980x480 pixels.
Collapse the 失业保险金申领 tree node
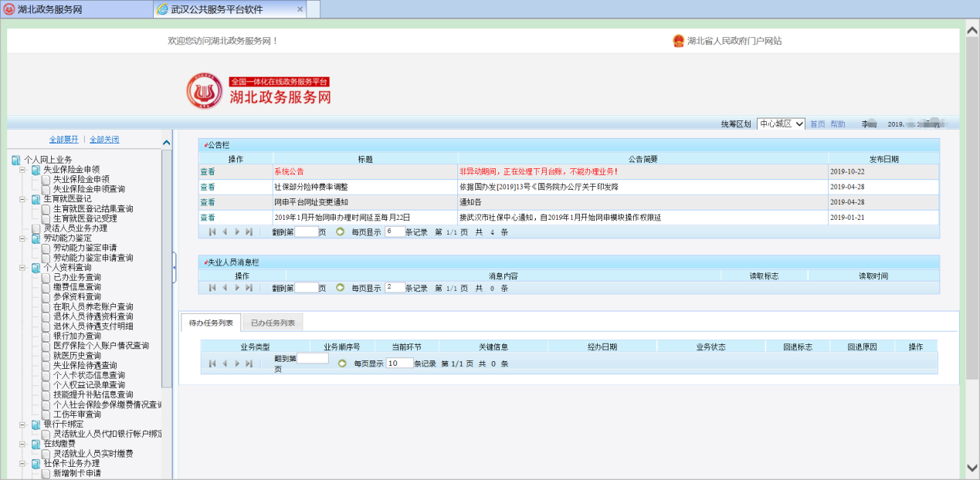[22, 170]
